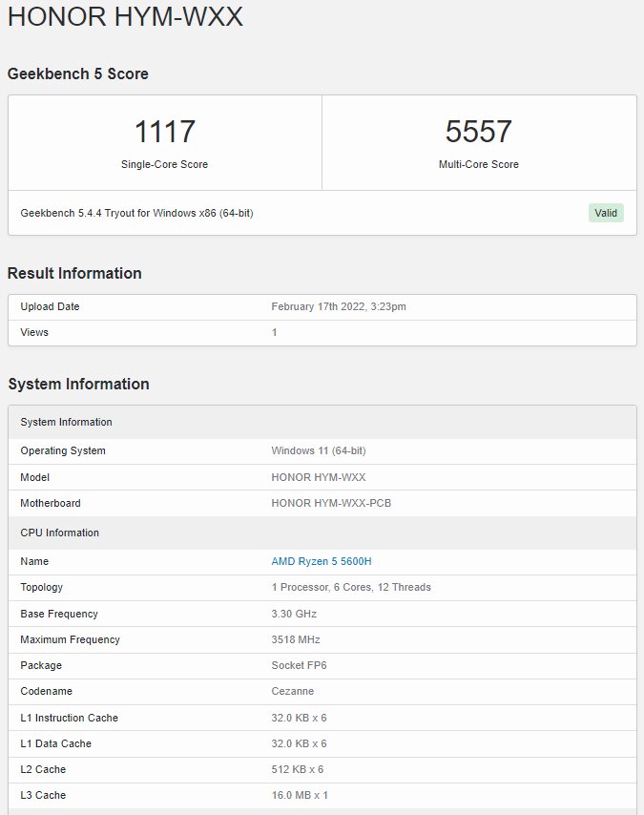The image size is (644, 815).
Task: Click the large System Information section heading
Action: pyautogui.click(x=78, y=384)
